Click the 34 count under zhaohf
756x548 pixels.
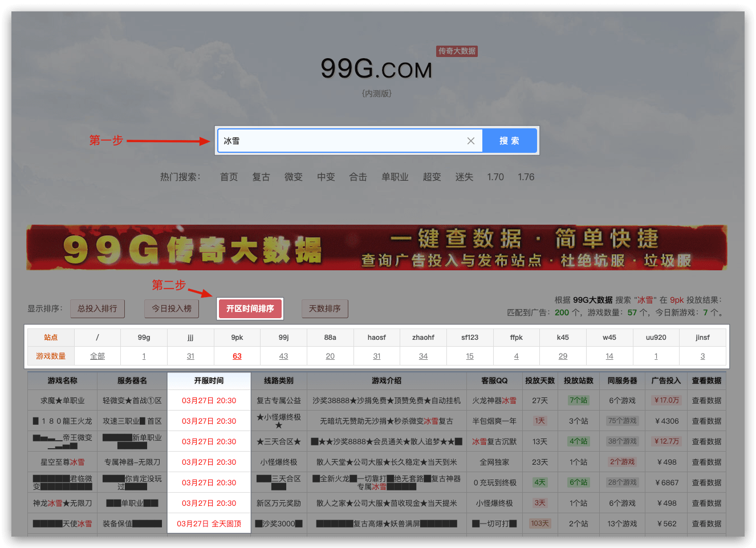[x=423, y=356]
